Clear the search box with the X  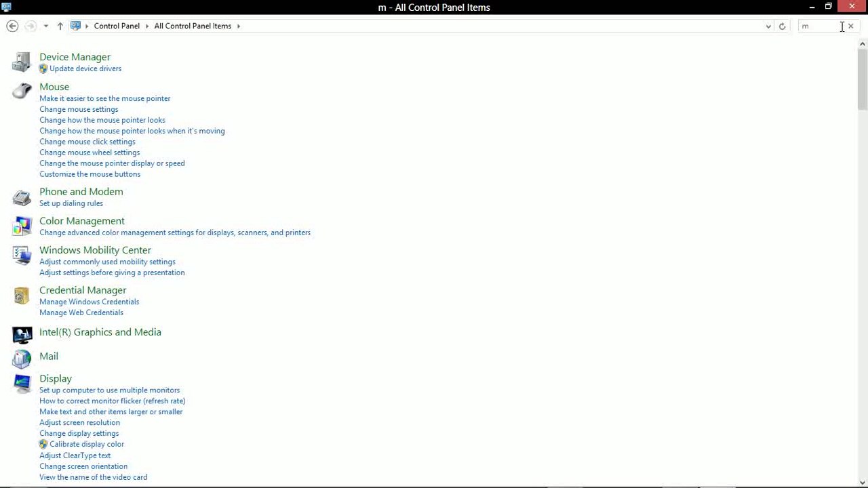pos(851,26)
